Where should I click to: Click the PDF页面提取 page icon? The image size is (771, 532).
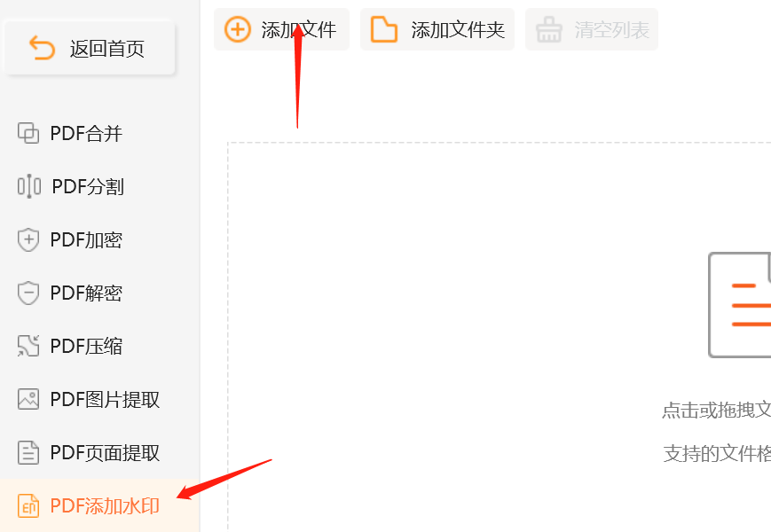click(x=28, y=452)
